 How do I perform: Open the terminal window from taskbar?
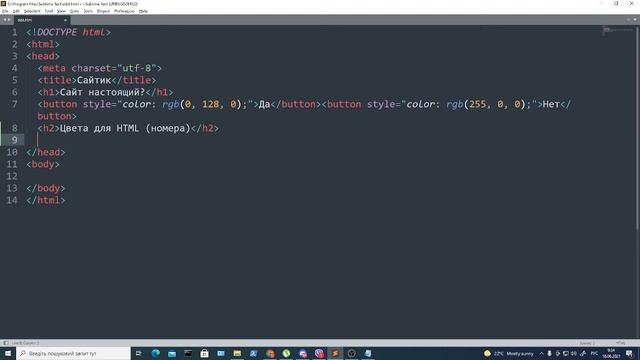click(188, 353)
